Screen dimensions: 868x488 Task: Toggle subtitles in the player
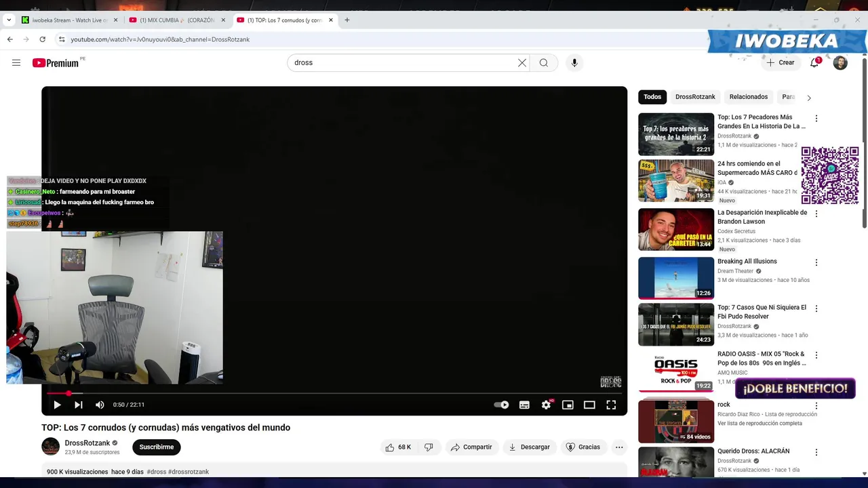[x=524, y=405]
